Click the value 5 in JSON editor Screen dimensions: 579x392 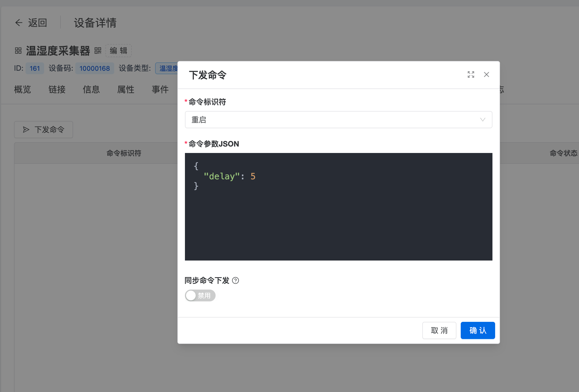point(253,176)
